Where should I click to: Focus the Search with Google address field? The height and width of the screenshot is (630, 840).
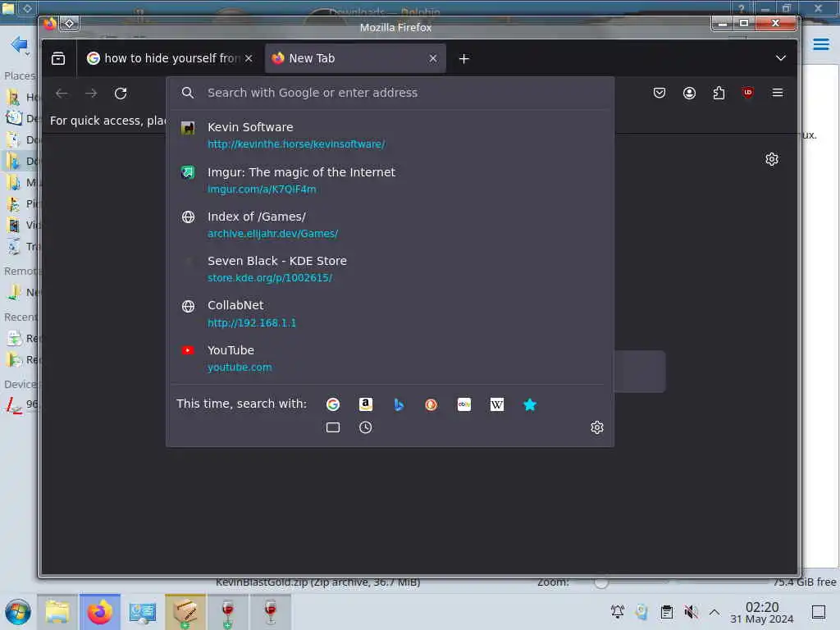pyautogui.click(x=390, y=93)
